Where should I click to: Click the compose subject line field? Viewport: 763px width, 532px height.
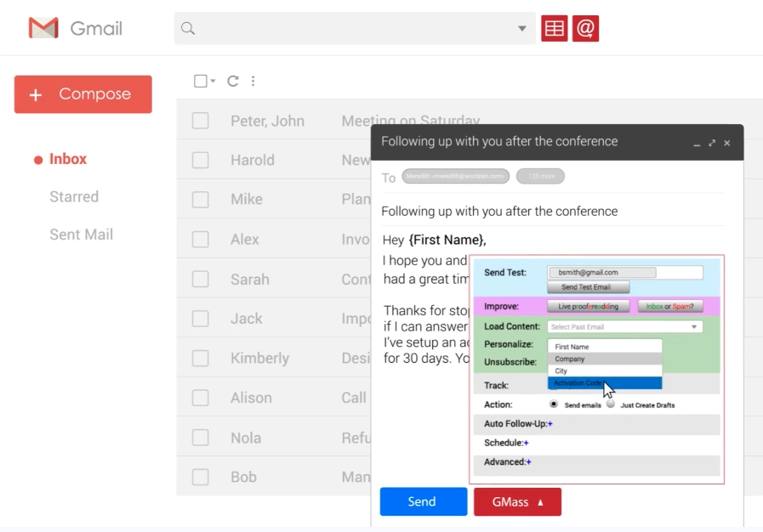pyautogui.click(x=553, y=212)
